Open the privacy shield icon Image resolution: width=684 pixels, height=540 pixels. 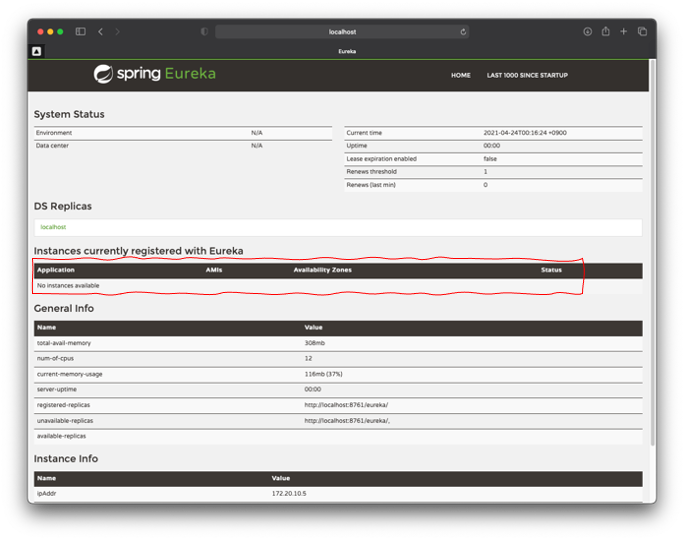(x=204, y=31)
